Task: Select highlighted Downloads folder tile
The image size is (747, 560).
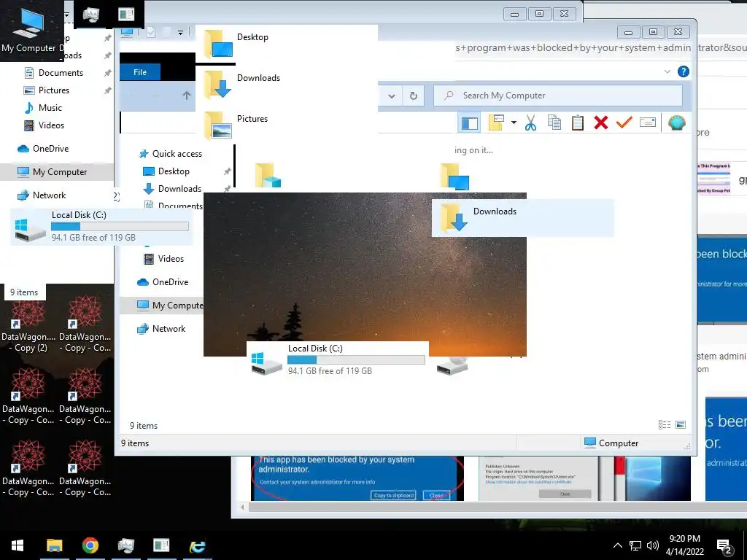Action: point(522,217)
